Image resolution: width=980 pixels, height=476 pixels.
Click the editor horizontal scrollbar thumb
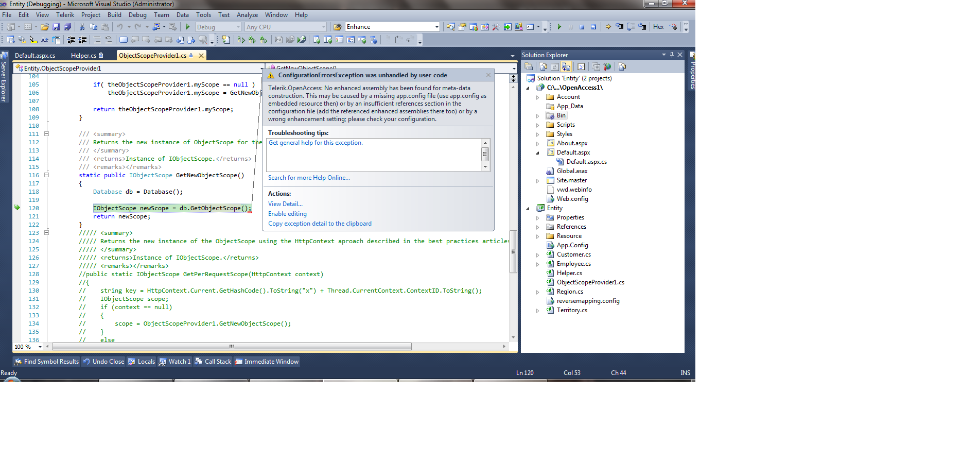click(x=232, y=346)
